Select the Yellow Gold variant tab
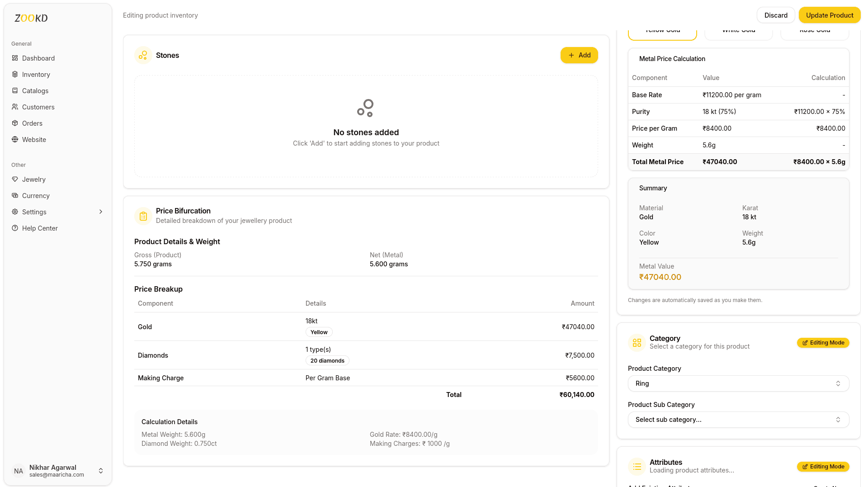Viewport: 868px width, 487px height. [662, 30]
